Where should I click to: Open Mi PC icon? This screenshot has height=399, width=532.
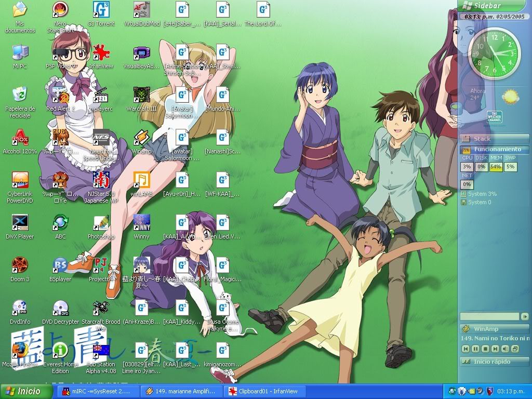(20, 53)
